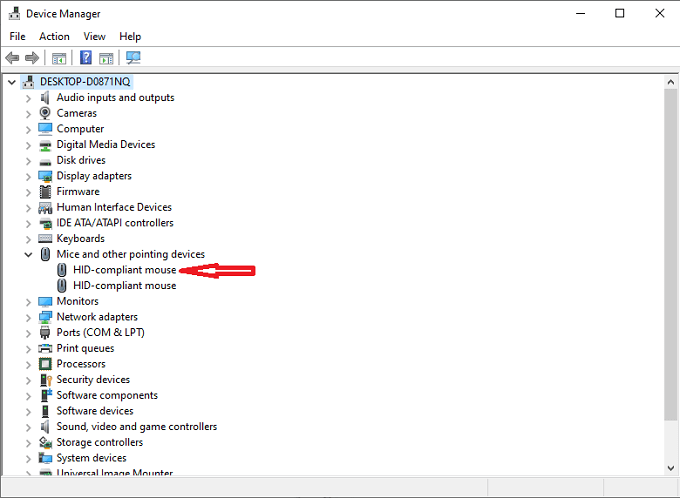This screenshot has height=498, width=680.
Task: Click the Forward arrow toolbar icon
Action: (x=32, y=58)
